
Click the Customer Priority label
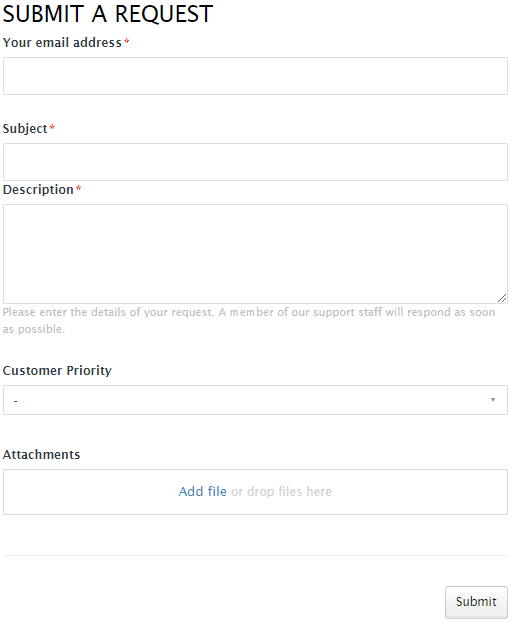pos(57,370)
